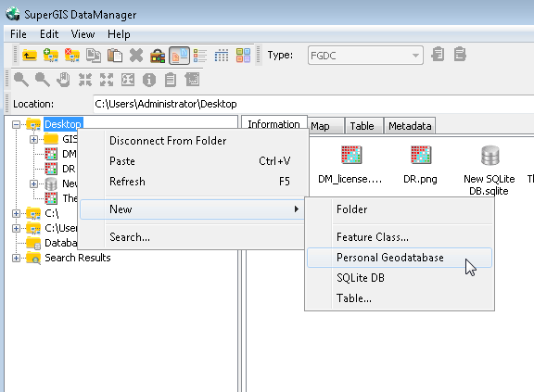Select the Zoom In magnifier tool

(20, 80)
